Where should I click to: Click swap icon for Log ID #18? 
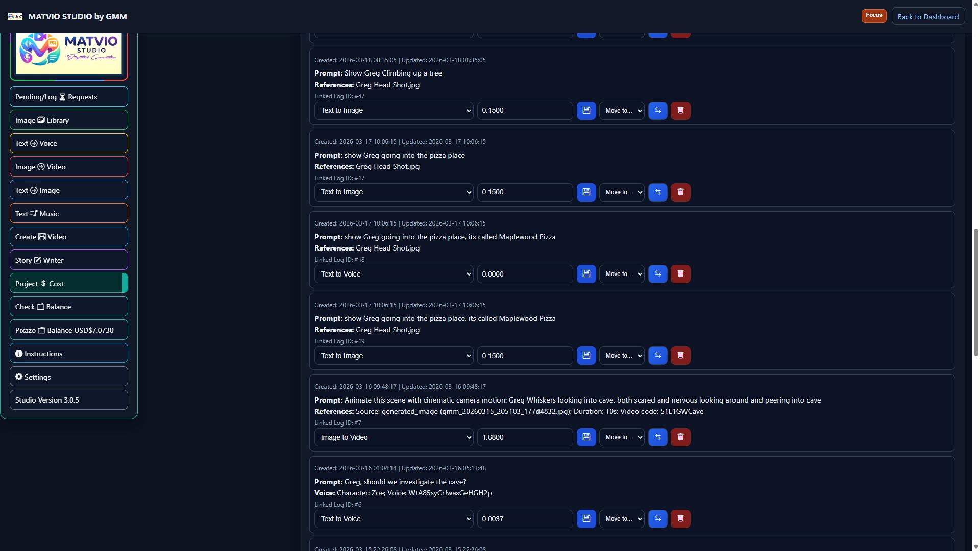(658, 274)
